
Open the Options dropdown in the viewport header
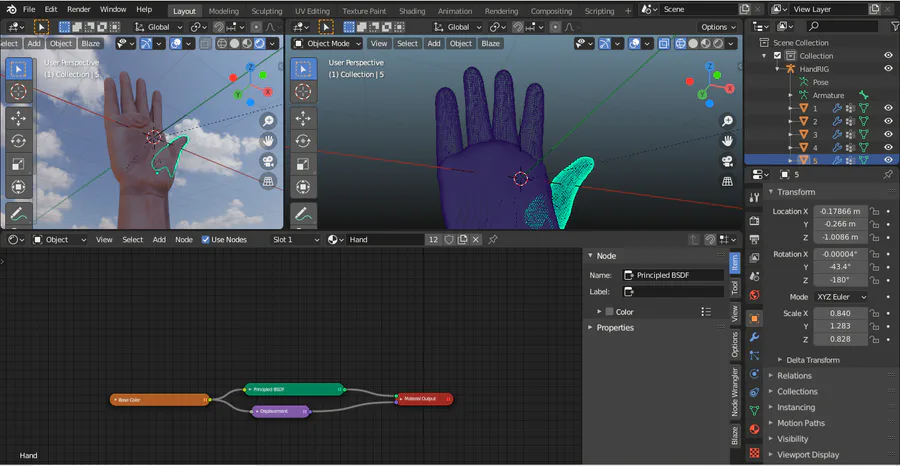[718, 27]
